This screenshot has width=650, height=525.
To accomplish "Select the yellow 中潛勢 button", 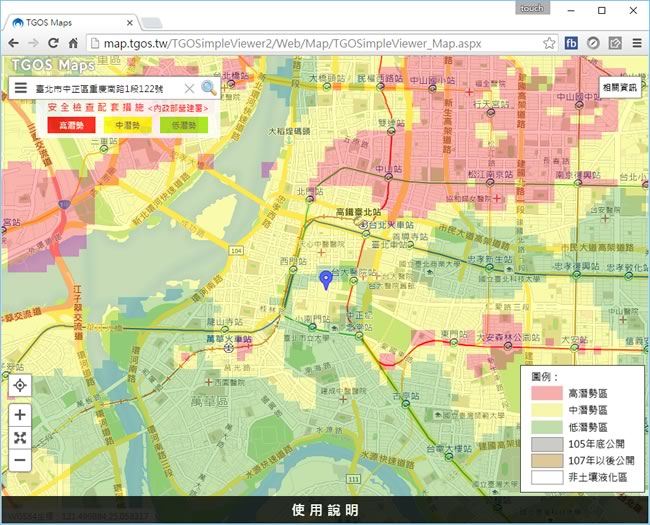I will pos(127,125).
